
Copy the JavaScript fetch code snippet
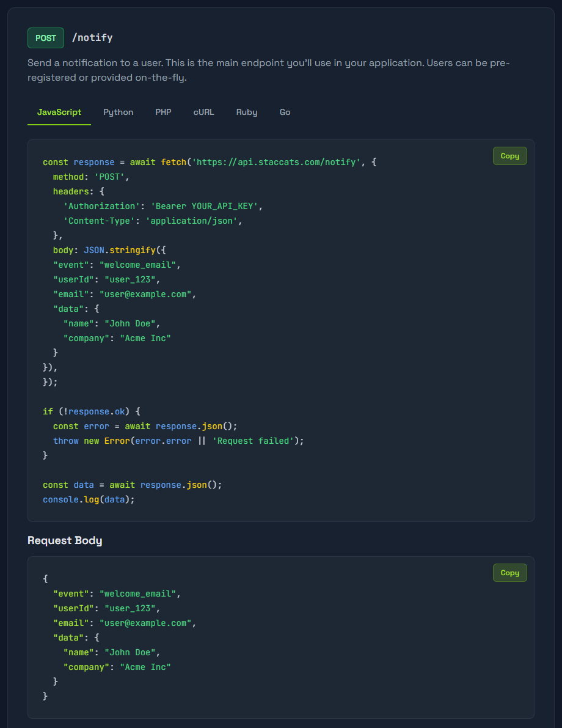point(509,156)
